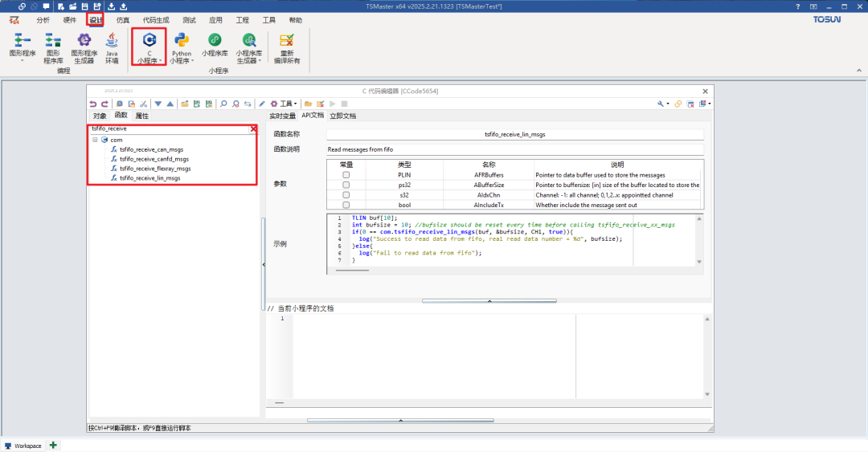
Task: Select tsfifo_receive_canfd_msgs in function tree
Action: click(x=154, y=159)
